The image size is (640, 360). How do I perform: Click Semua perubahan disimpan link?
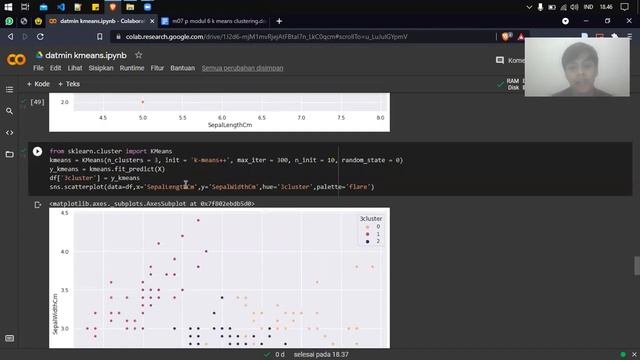(x=242, y=68)
